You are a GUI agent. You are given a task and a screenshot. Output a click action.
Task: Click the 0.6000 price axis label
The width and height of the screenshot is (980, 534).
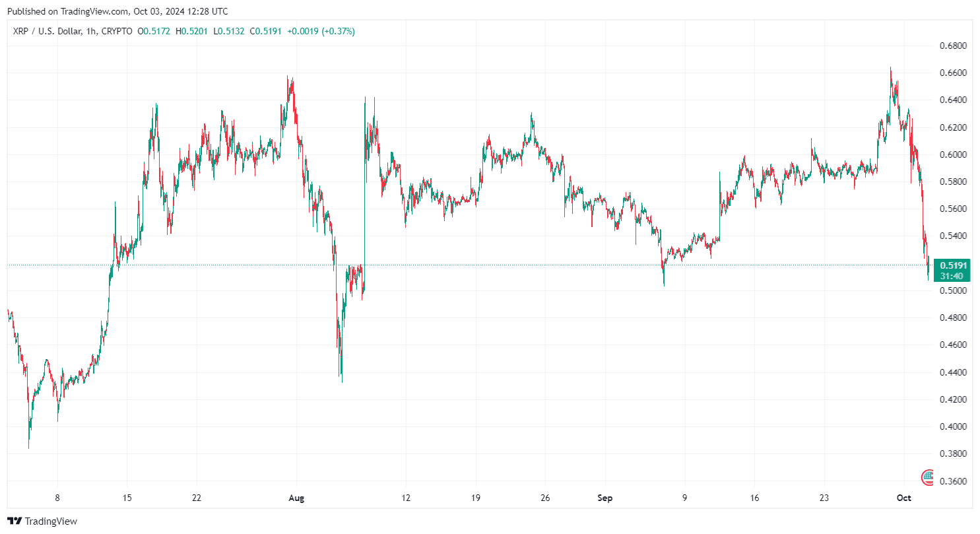pos(954,154)
